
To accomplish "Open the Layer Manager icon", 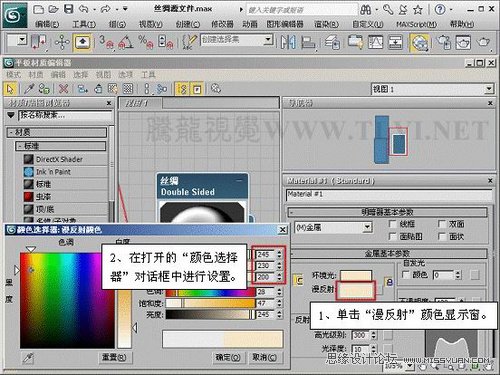I will 332,42.
